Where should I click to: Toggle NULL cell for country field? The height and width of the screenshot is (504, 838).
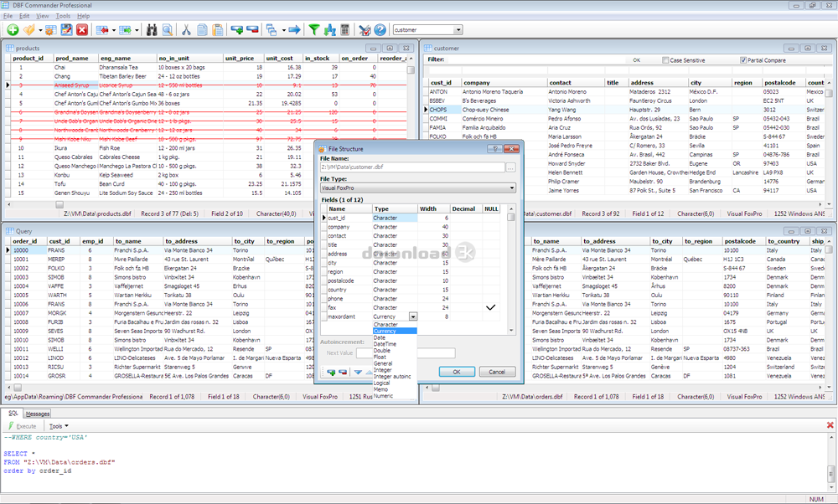tap(490, 290)
